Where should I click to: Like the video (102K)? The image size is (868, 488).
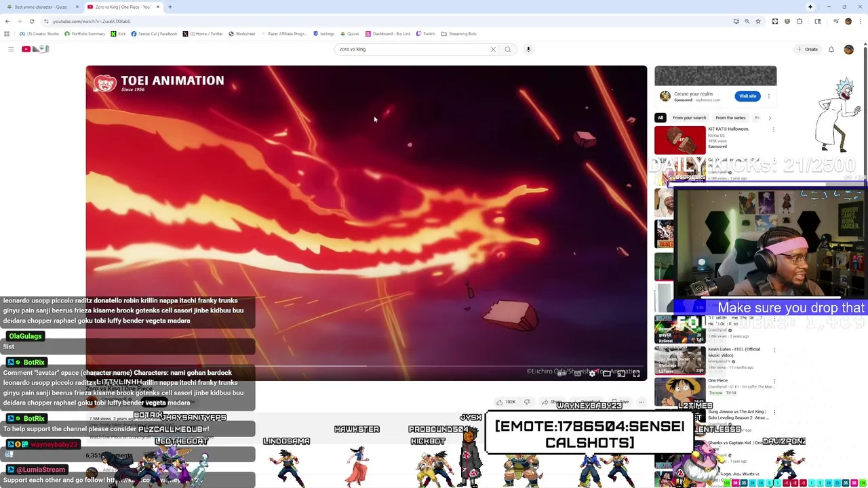506,402
